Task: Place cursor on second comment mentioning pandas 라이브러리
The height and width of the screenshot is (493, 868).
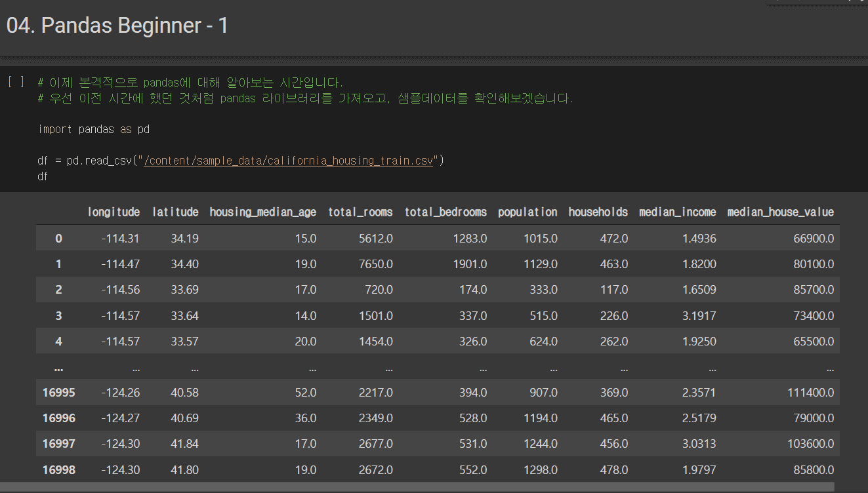Action: click(x=306, y=98)
